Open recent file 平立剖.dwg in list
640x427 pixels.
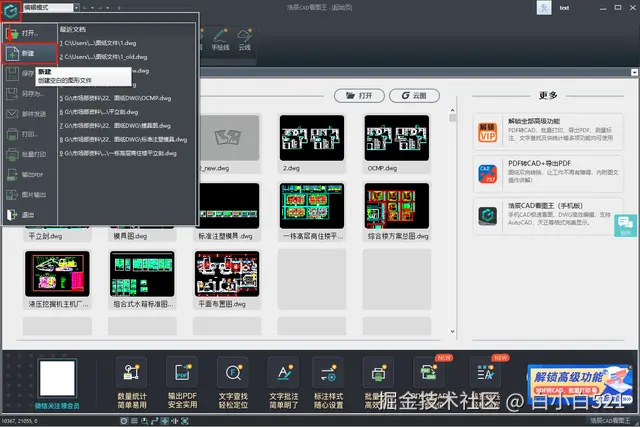(x=99, y=112)
